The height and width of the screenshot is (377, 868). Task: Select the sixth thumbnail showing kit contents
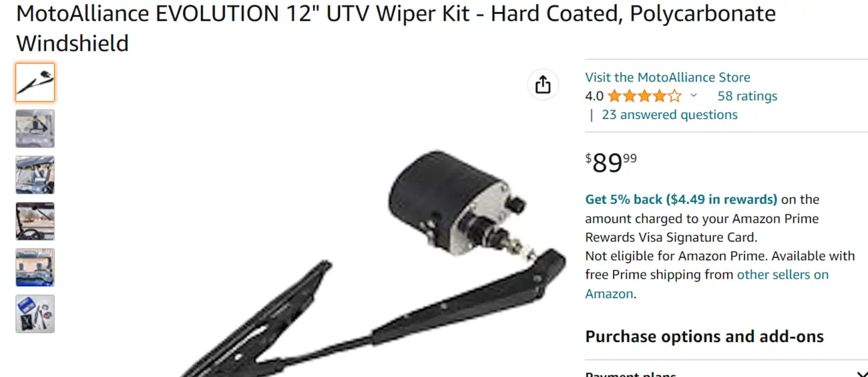pyautogui.click(x=35, y=313)
